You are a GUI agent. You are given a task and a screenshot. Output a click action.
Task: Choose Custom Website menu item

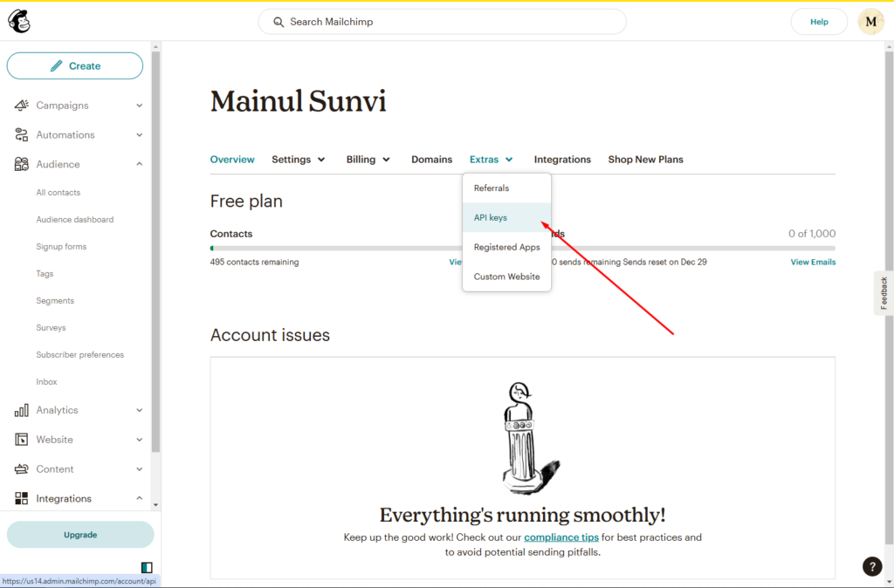[507, 277]
